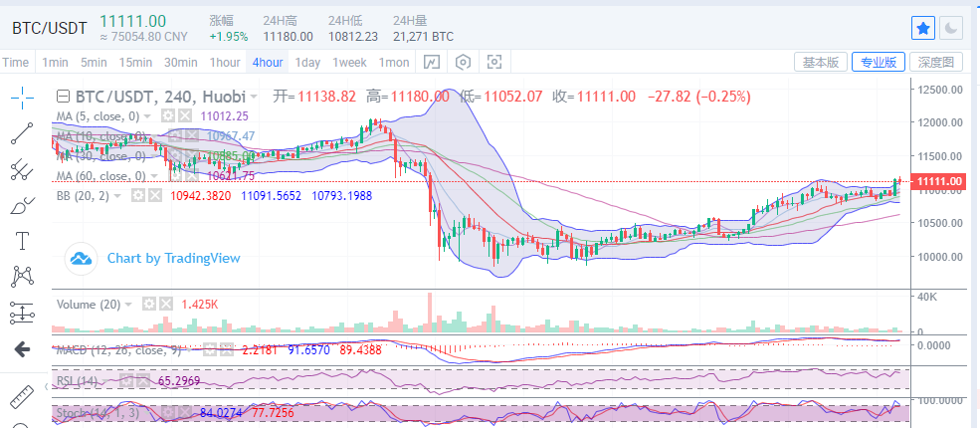Switch to the 1day timeframe
Viewport: 980px width, 428px height.
point(307,62)
